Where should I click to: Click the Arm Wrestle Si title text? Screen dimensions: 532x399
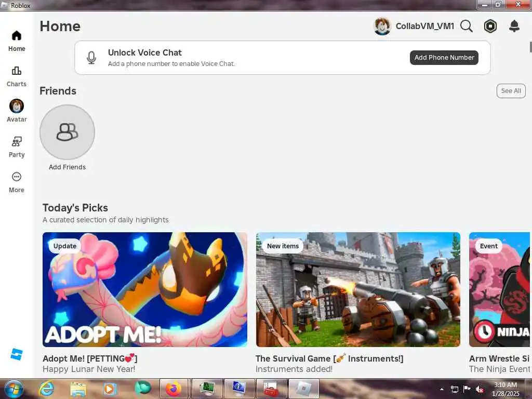pos(499,358)
